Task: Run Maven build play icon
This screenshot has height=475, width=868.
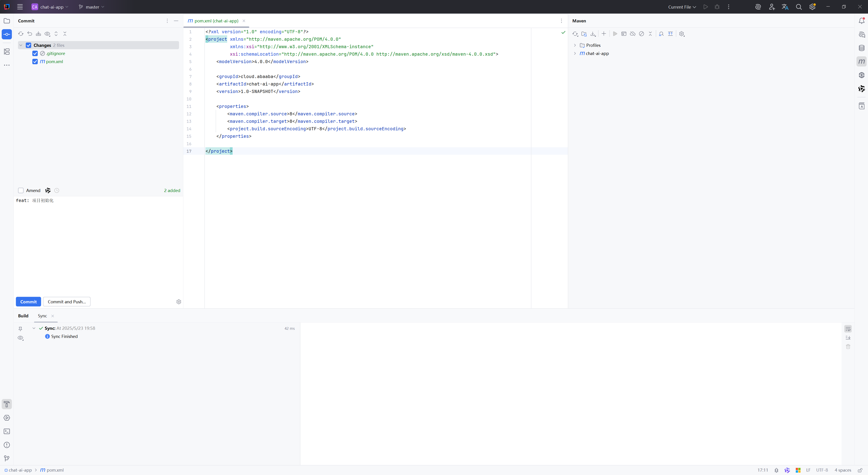Action: coord(615,34)
